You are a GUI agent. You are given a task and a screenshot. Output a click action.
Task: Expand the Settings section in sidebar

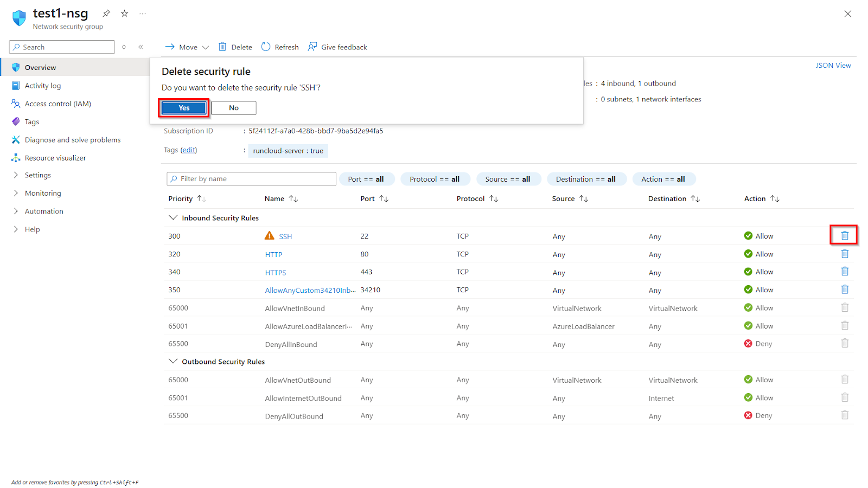pos(37,175)
